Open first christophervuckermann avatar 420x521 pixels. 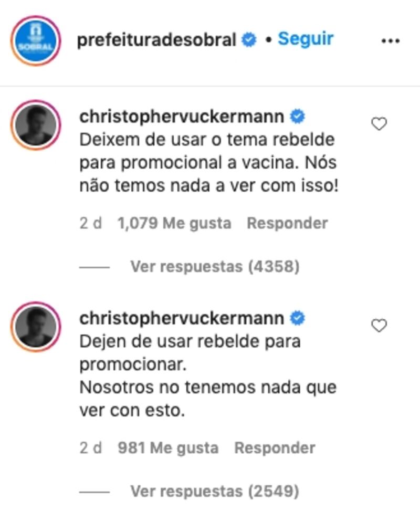tap(36, 125)
